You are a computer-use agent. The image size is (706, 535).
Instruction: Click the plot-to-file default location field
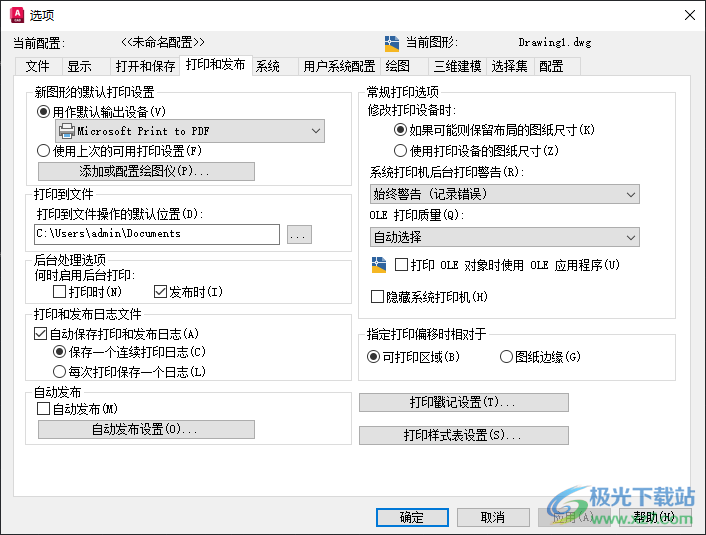coord(157,234)
